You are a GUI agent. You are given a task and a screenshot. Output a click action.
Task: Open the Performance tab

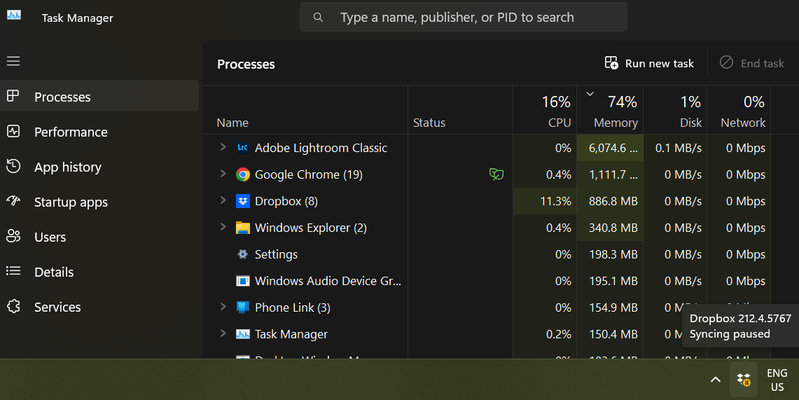point(70,132)
